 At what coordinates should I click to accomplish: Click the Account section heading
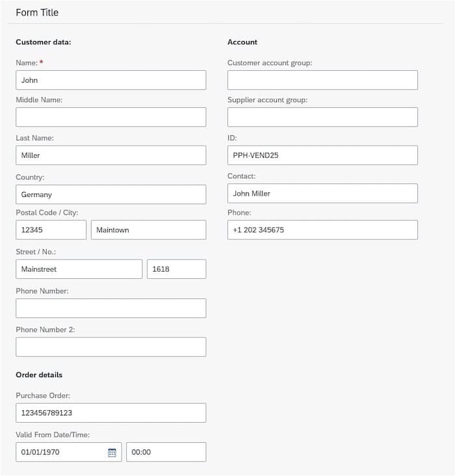242,42
